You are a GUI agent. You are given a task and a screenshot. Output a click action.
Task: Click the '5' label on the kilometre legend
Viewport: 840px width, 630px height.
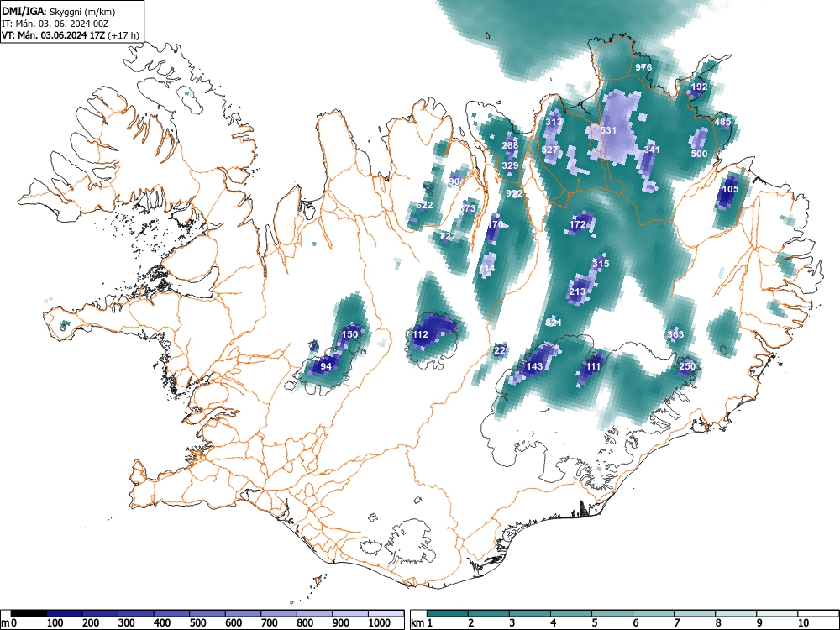coord(595,623)
